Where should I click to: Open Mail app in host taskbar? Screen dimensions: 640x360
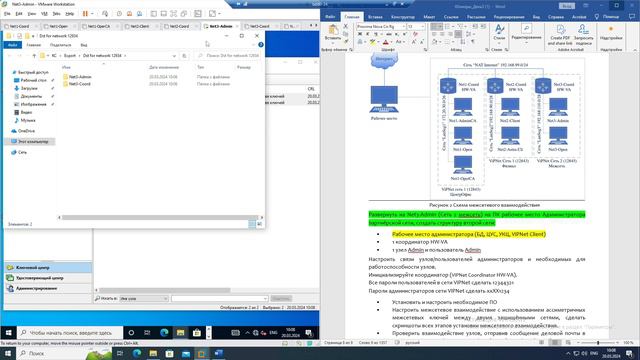(186, 353)
